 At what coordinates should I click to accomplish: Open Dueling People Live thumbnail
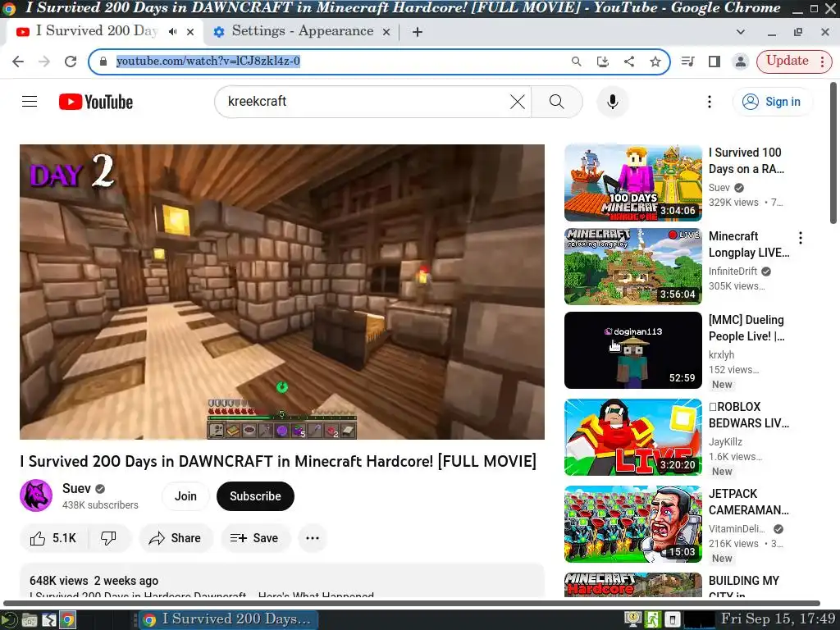tap(633, 349)
